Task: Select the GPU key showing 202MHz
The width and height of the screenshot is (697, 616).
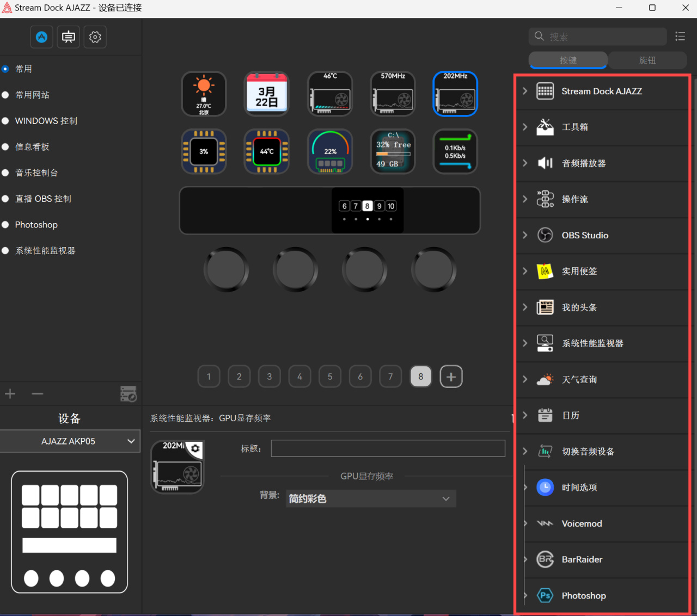Action: click(455, 94)
